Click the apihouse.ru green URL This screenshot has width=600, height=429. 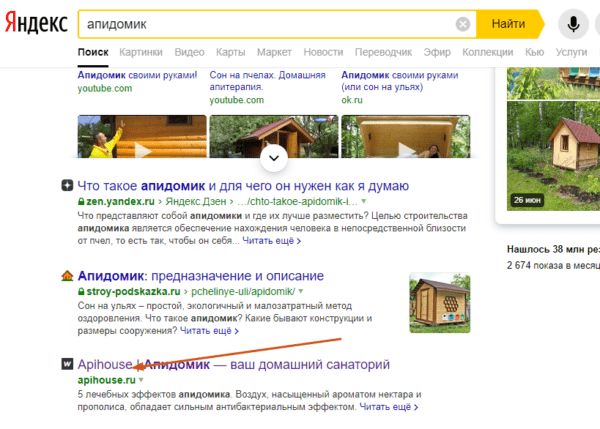(106, 380)
